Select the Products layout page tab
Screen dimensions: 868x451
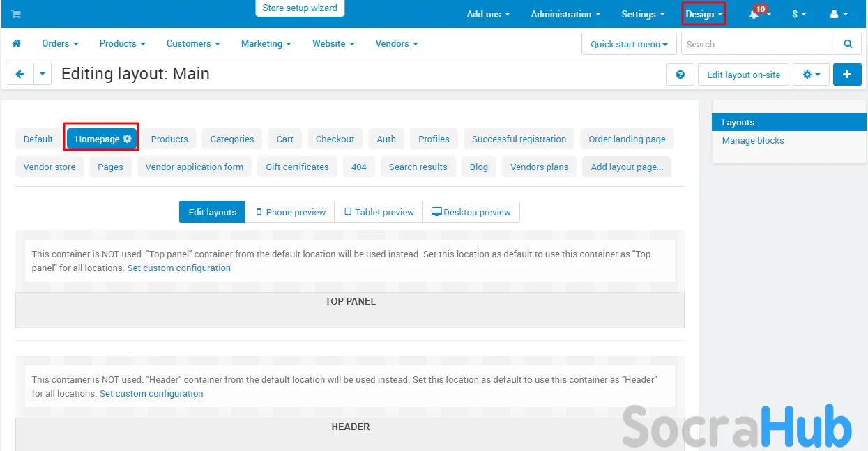(169, 139)
